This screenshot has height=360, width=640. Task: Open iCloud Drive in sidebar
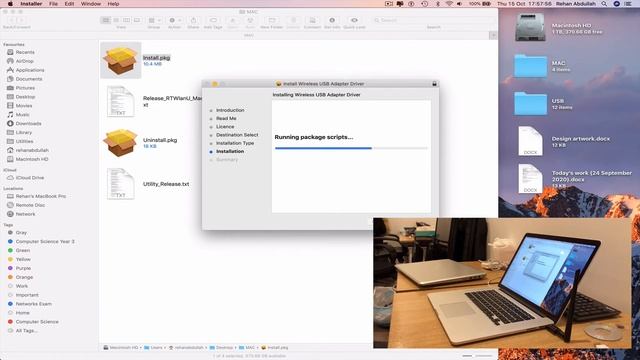click(x=29, y=178)
